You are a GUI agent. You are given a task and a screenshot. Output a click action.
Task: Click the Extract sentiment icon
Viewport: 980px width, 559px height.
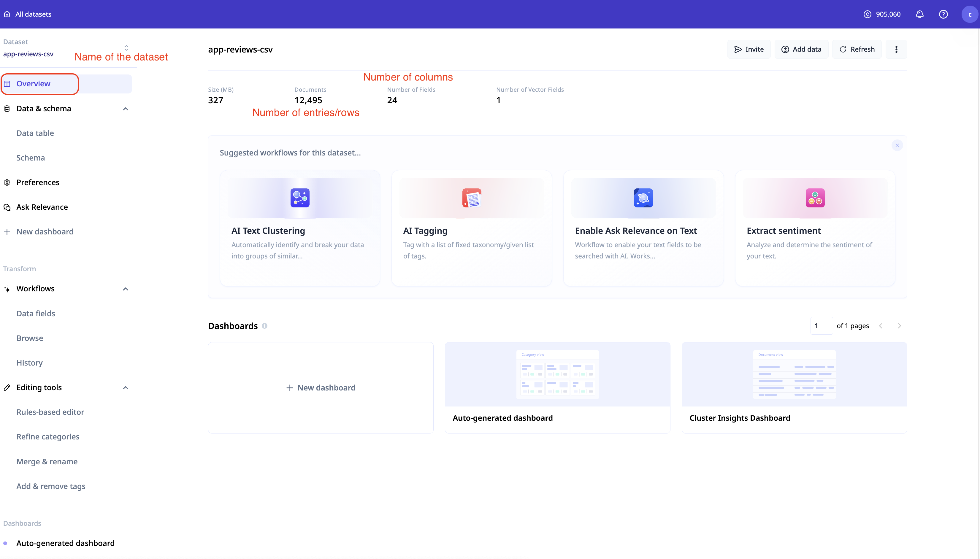click(815, 198)
